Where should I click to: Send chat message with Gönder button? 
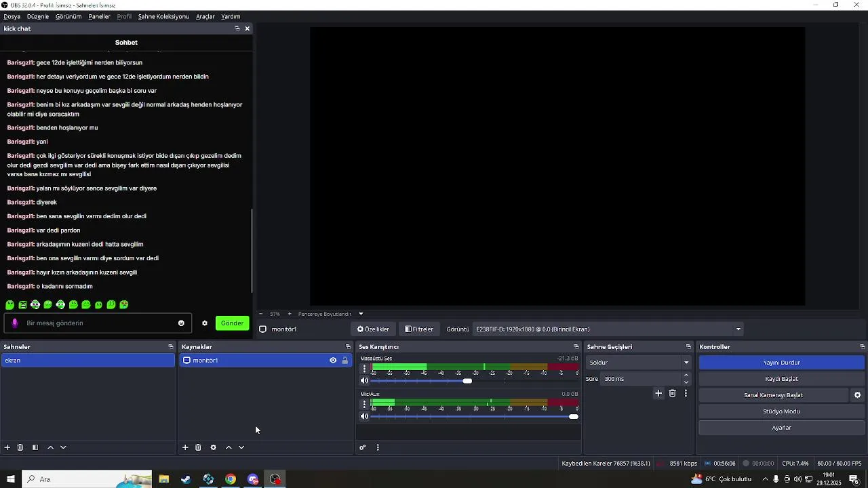232,323
